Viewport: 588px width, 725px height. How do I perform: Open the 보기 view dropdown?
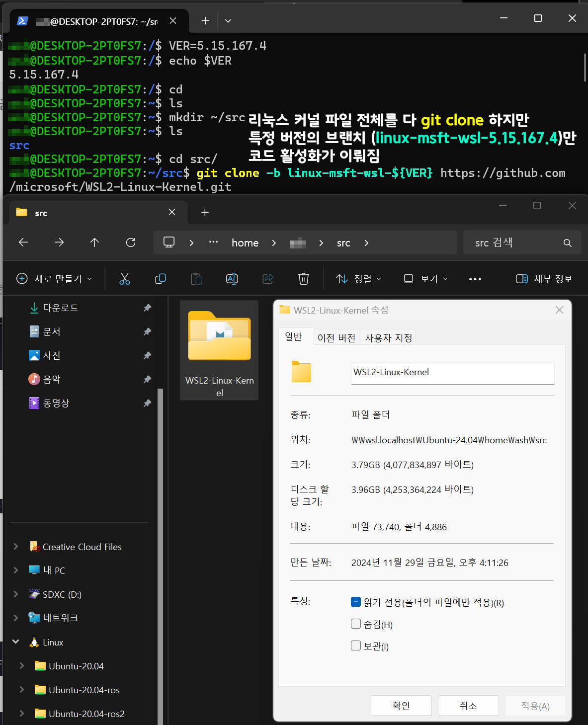[426, 279]
